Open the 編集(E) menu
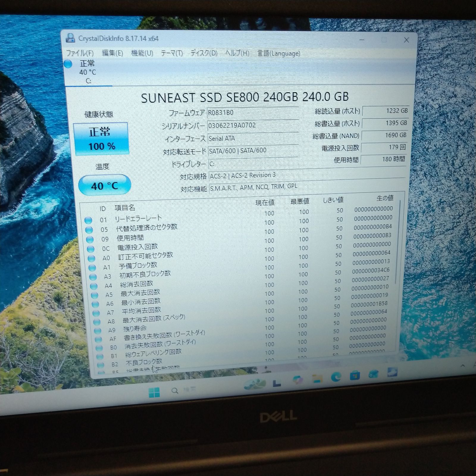The width and height of the screenshot is (476, 476). pos(112,53)
